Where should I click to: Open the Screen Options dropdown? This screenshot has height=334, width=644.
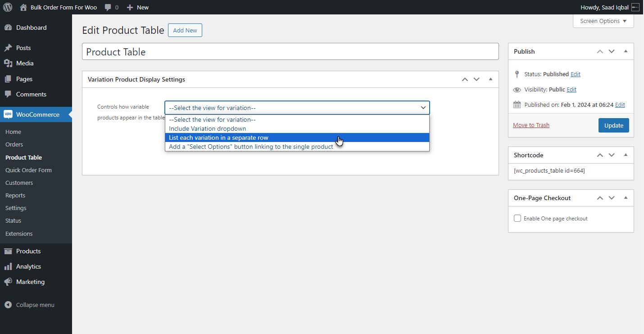tap(603, 21)
